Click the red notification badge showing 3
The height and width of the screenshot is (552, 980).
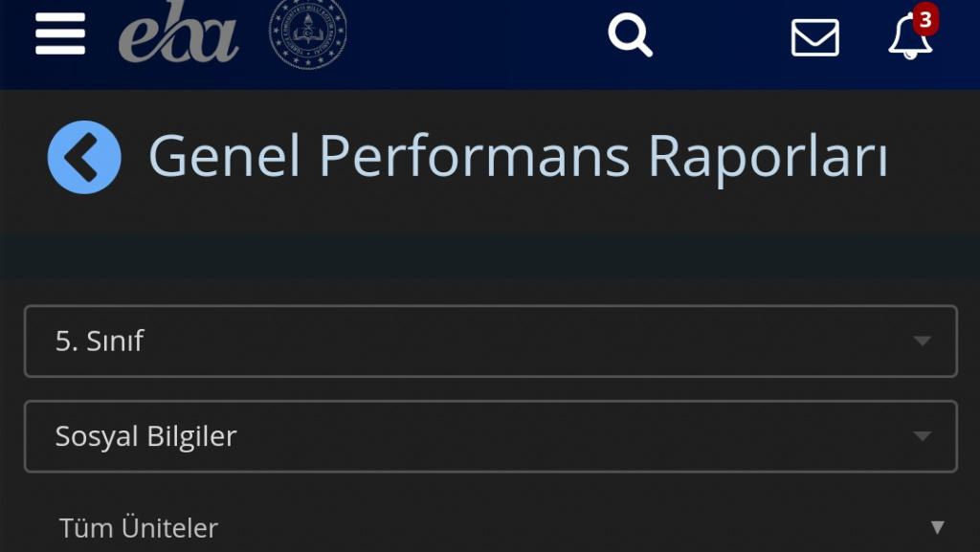(925, 19)
